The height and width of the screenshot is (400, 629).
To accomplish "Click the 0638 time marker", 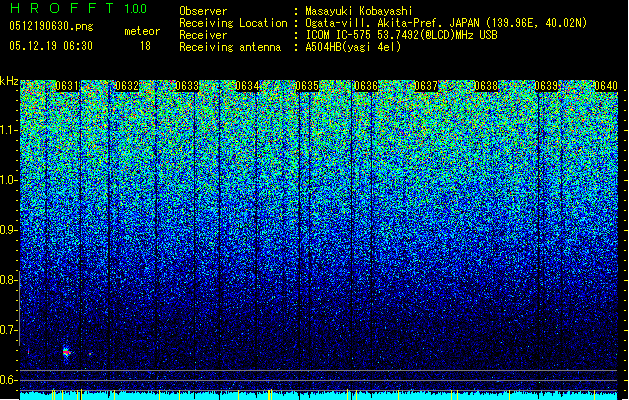I will [486, 86].
